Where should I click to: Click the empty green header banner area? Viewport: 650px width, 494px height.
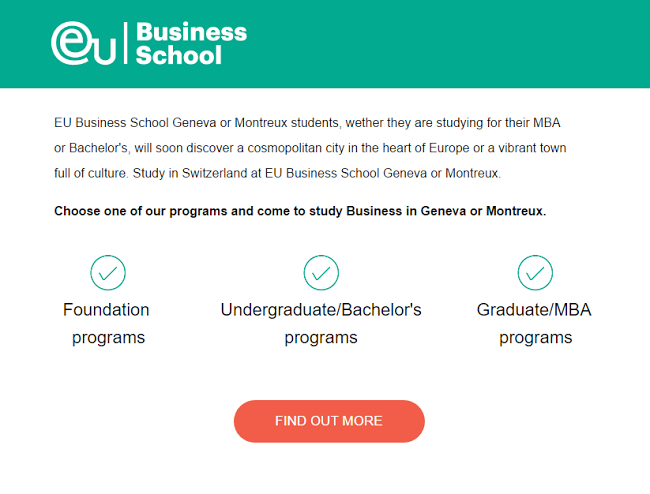pyautogui.click(x=450, y=44)
